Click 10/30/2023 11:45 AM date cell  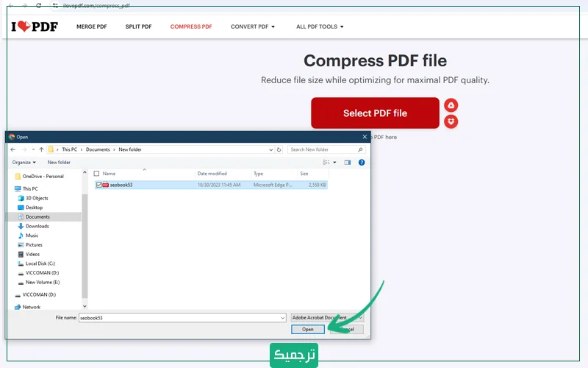[x=219, y=185]
